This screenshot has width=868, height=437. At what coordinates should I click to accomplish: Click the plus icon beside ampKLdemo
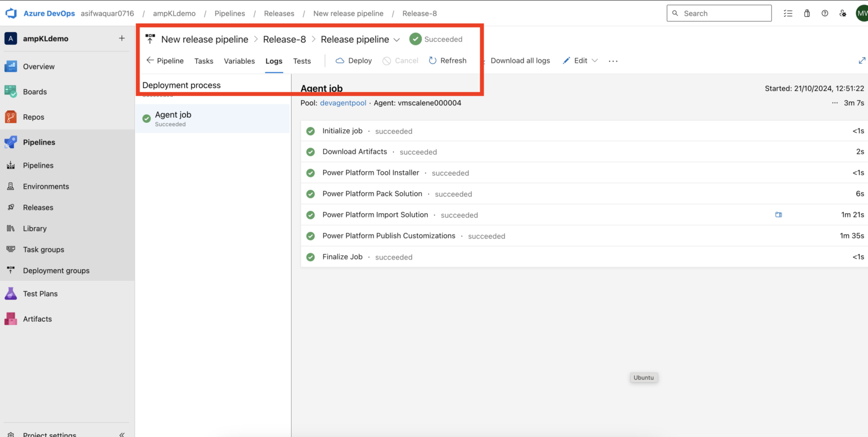(121, 38)
